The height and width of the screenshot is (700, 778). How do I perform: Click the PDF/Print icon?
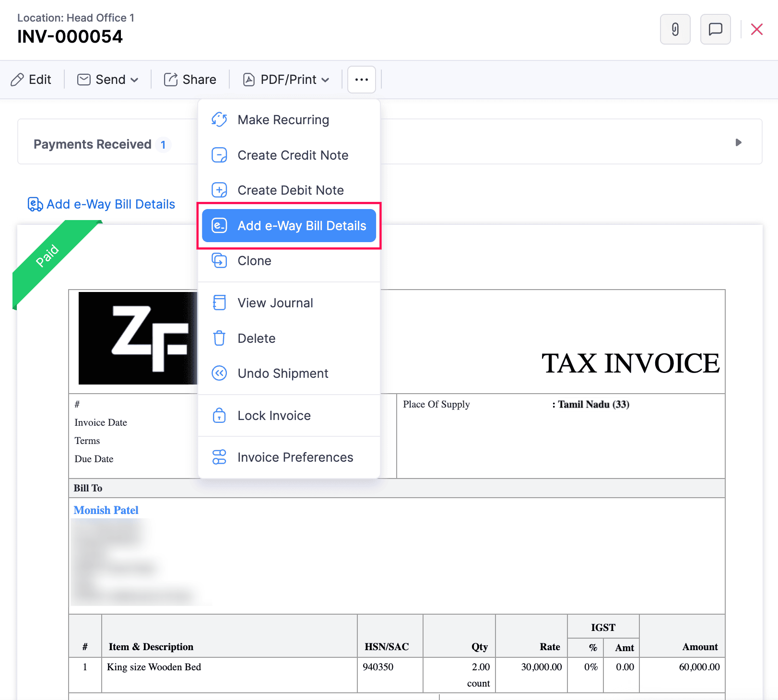pos(249,79)
